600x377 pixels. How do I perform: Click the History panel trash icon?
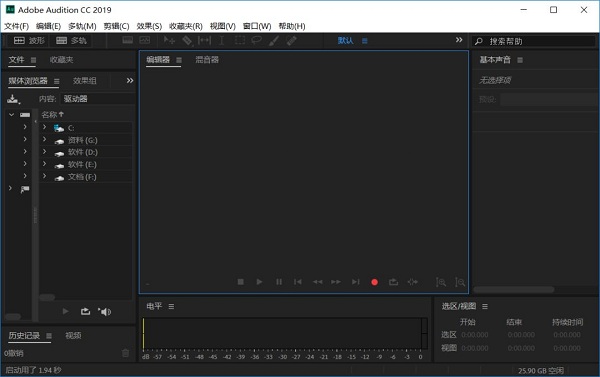[x=125, y=353]
